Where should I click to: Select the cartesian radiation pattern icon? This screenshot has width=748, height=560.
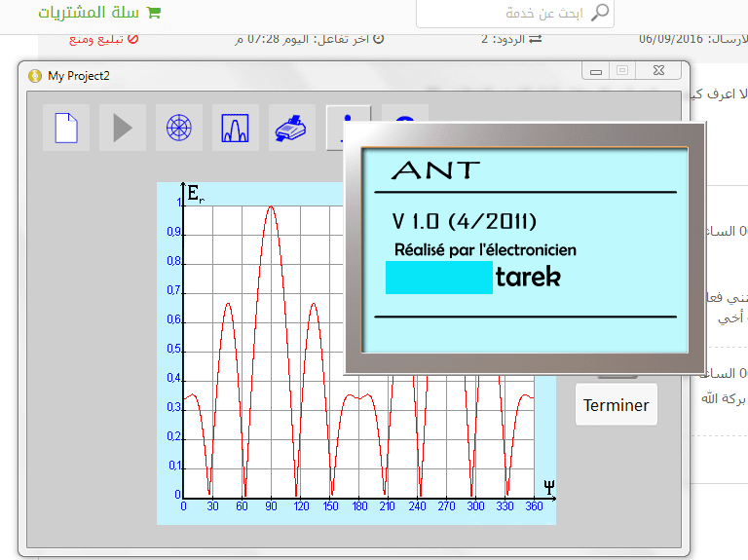click(x=235, y=128)
